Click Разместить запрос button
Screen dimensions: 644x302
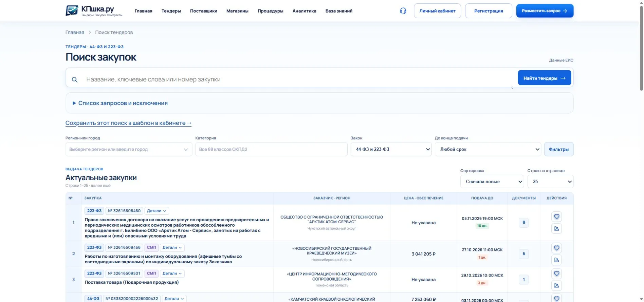(x=545, y=11)
